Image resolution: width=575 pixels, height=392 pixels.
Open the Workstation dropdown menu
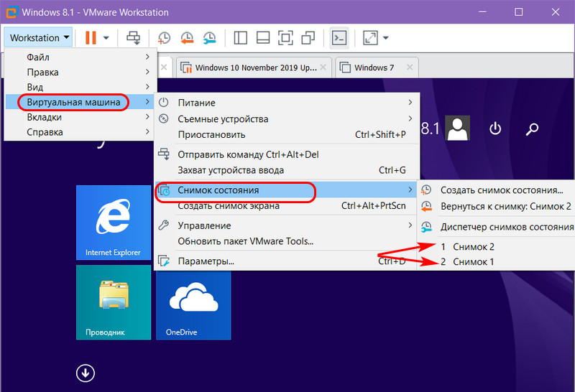[x=38, y=38]
